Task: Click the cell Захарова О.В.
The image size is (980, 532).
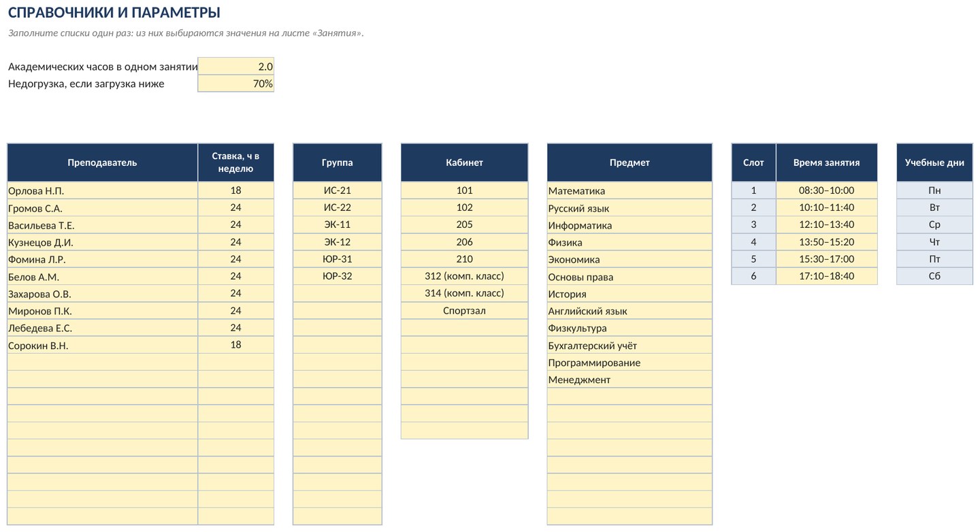Action: (x=103, y=293)
